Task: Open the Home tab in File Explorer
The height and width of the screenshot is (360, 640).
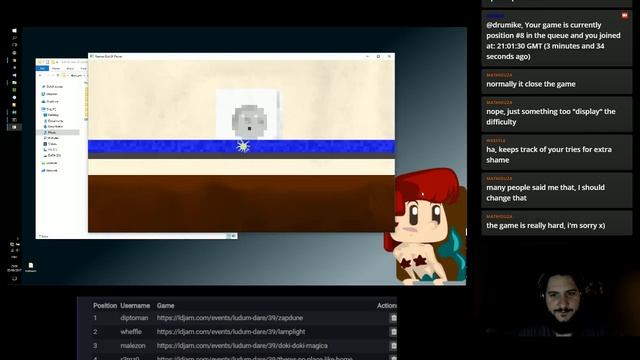Action: click(x=56, y=69)
